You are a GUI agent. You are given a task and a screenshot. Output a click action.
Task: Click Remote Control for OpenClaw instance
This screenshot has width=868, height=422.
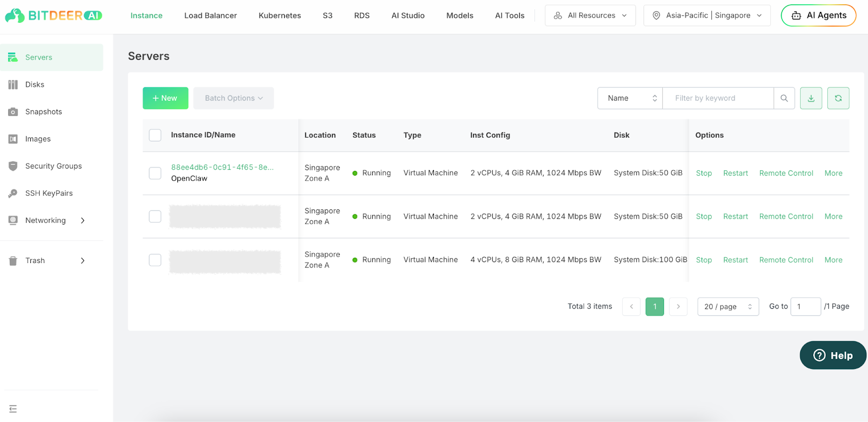[786, 173]
